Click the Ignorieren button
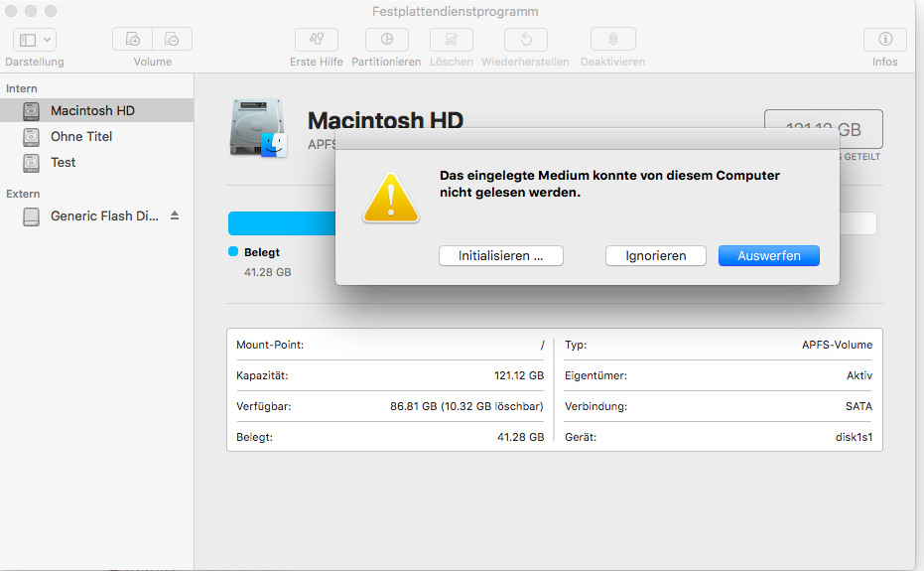This screenshot has width=924, height=571. (656, 255)
